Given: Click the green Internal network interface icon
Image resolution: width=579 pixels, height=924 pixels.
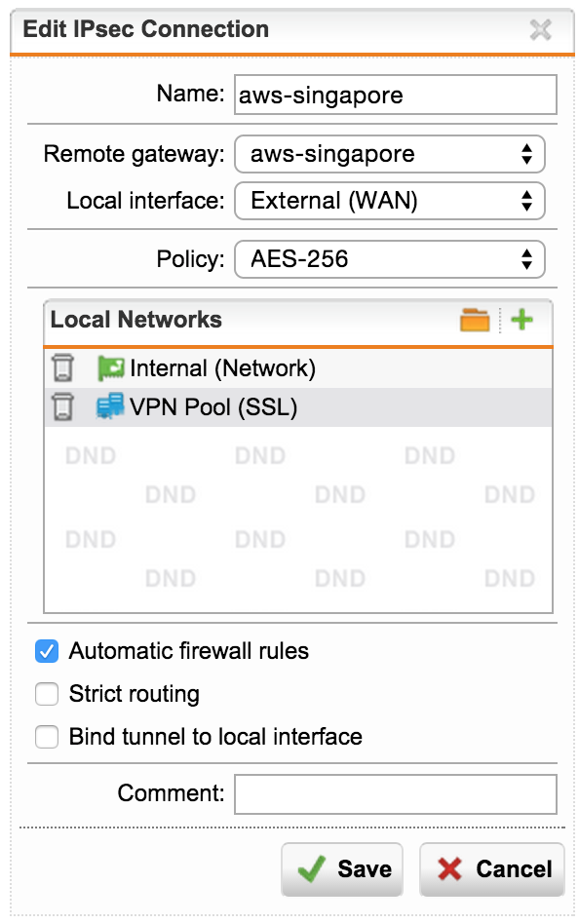Looking at the screenshot, I should tap(110, 368).
